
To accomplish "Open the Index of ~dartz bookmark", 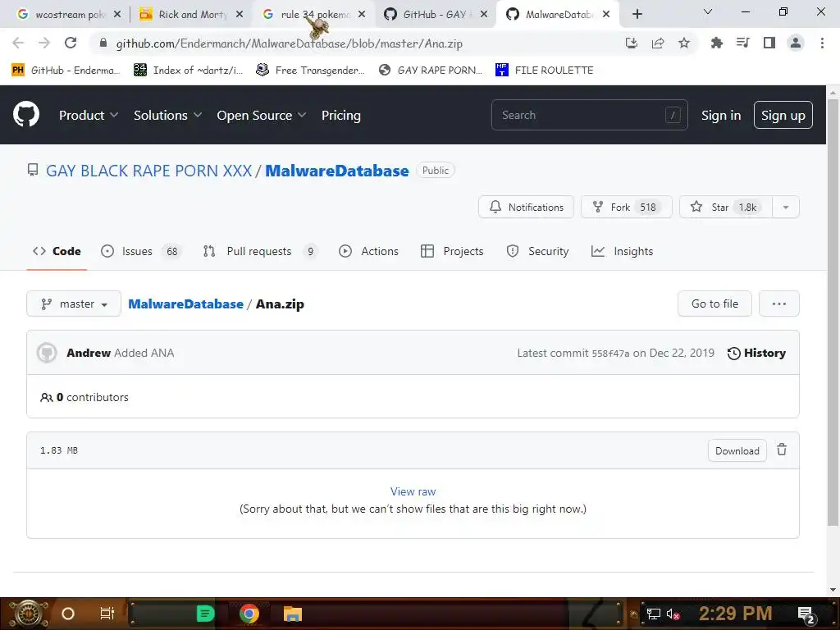I will (x=188, y=71).
